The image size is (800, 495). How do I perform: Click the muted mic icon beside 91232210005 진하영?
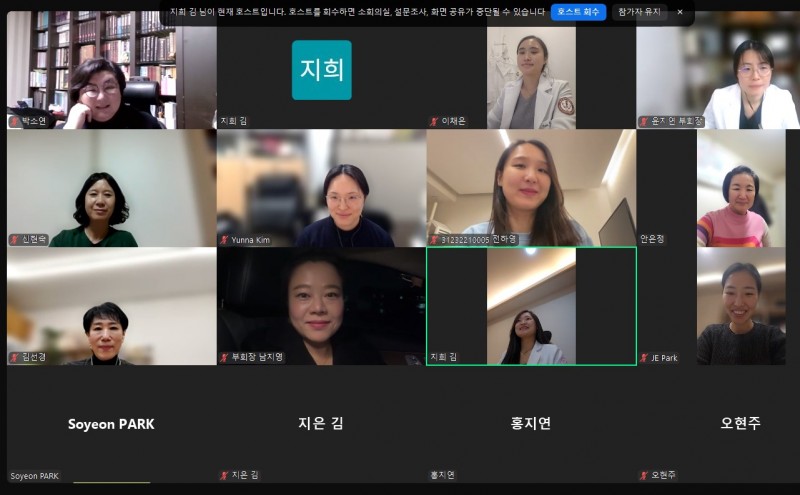(x=434, y=240)
